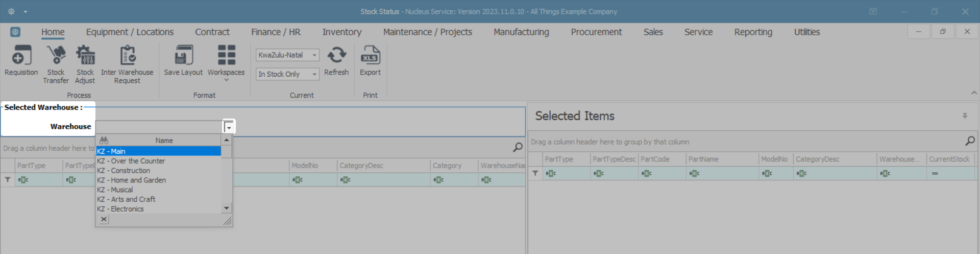
Task: Toggle the Warehouse dropdown arrow
Action: pos(229,127)
